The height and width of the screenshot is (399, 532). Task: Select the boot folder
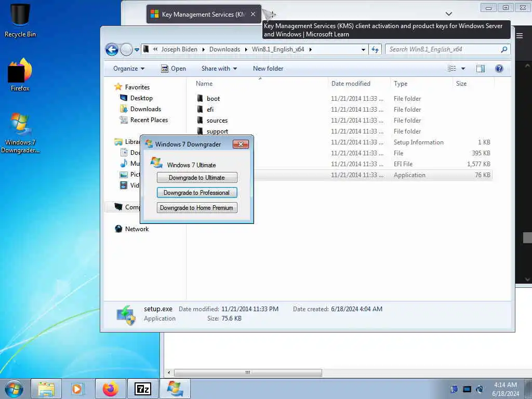pyautogui.click(x=213, y=99)
